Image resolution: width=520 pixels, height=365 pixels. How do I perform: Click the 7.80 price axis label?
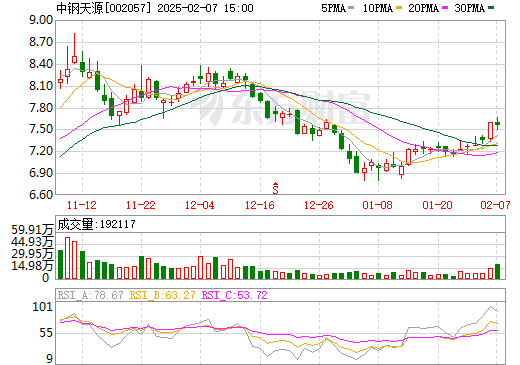[x=41, y=108]
